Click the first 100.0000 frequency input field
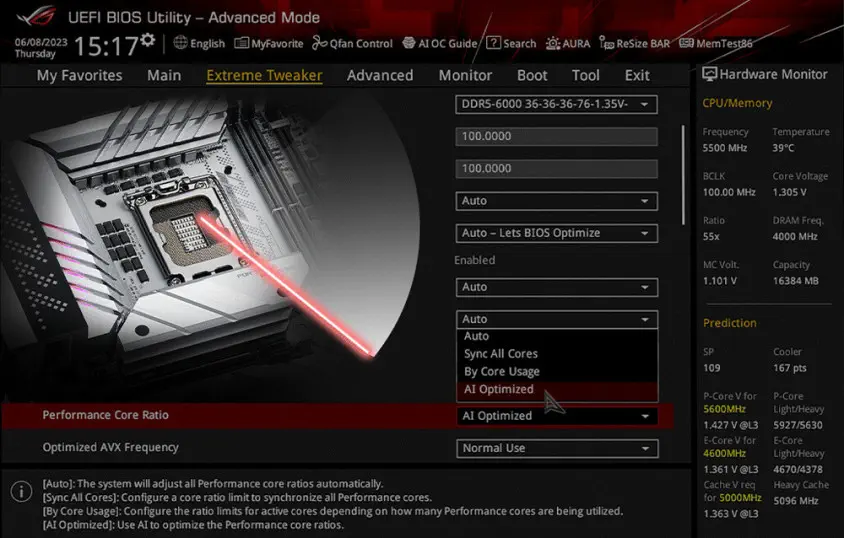844x538 pixels. [556, 137]
